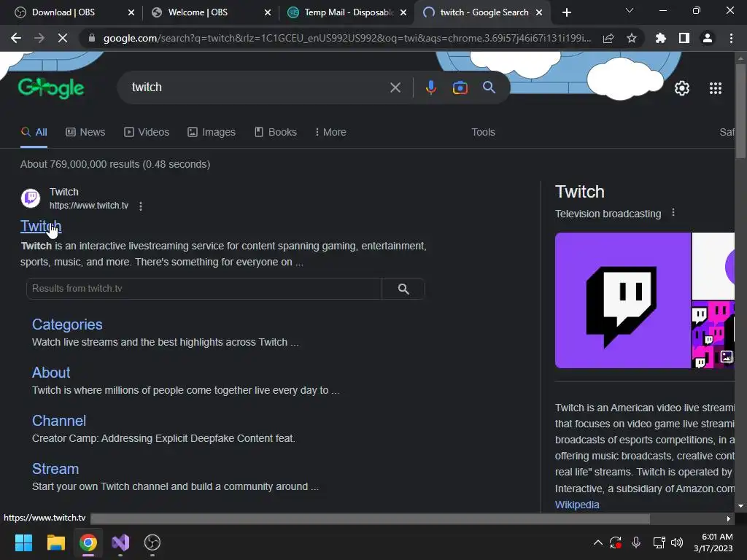Clear the search box text
Viewport: 747px width, 560px height.
[x=395, y=87]
